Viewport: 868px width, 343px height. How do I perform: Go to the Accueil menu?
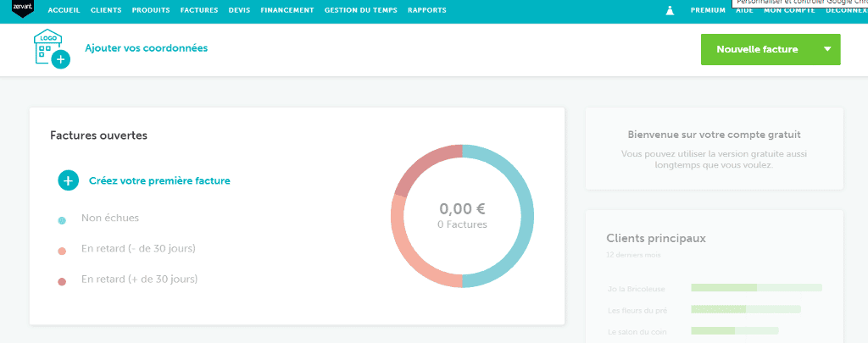point(64,10)
